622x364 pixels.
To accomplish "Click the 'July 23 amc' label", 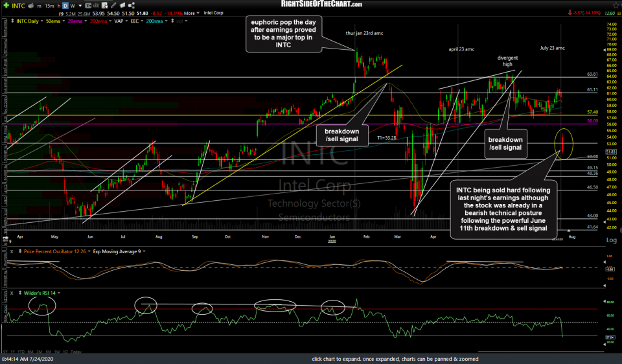I will [552, 48].
